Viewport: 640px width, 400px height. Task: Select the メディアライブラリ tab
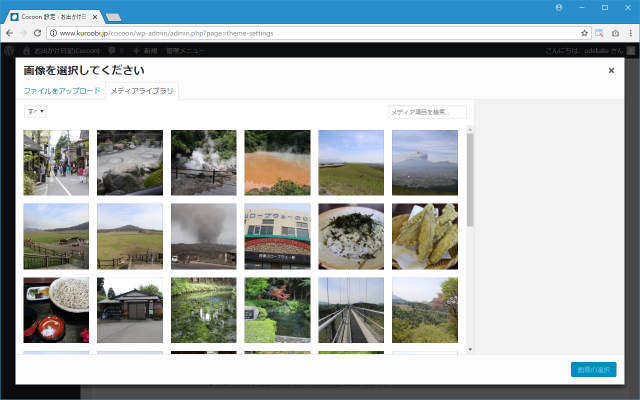point(142,91)
